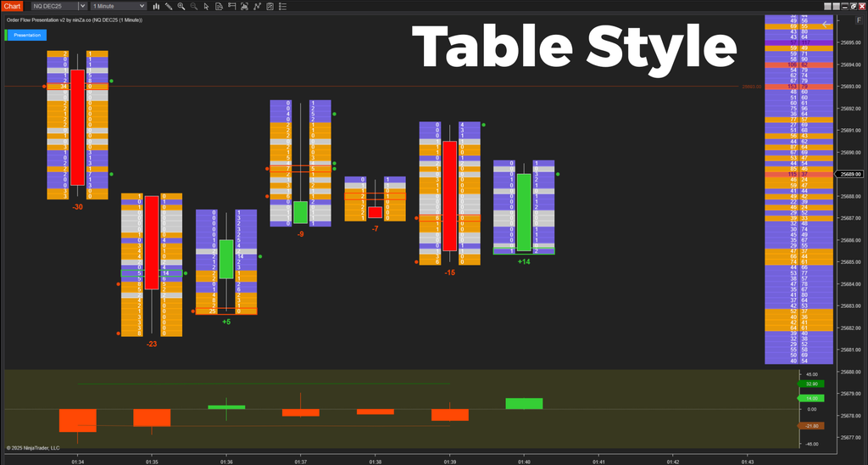Click the 25685.00 price axis label
868x465 pixels.
849,261
